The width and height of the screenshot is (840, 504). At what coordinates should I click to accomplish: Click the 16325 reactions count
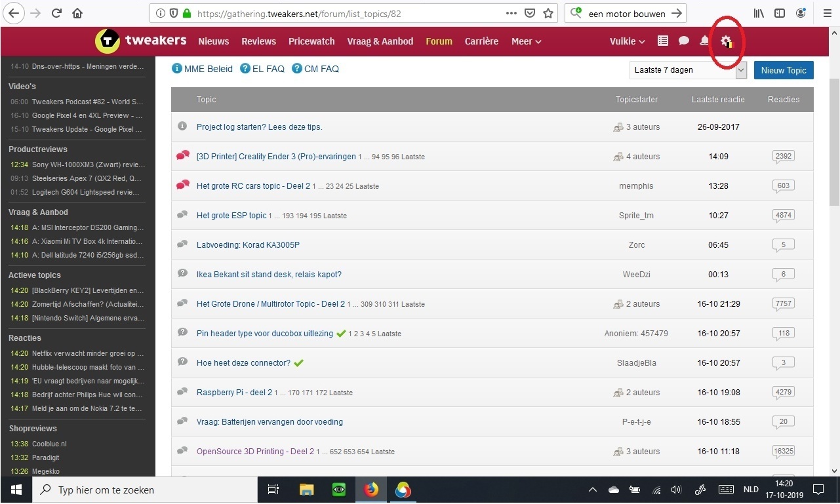coord(784,452)
